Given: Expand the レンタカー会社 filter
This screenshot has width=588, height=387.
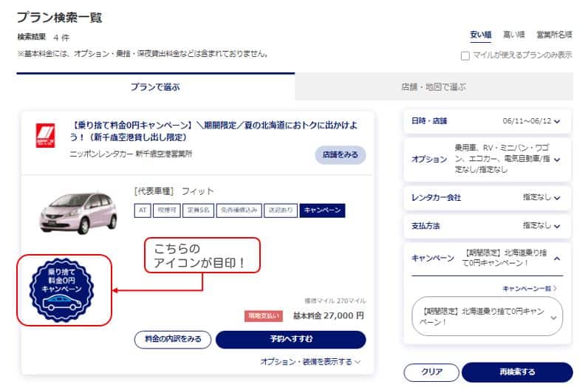Looking at the screenshot, I should (487, 198).
